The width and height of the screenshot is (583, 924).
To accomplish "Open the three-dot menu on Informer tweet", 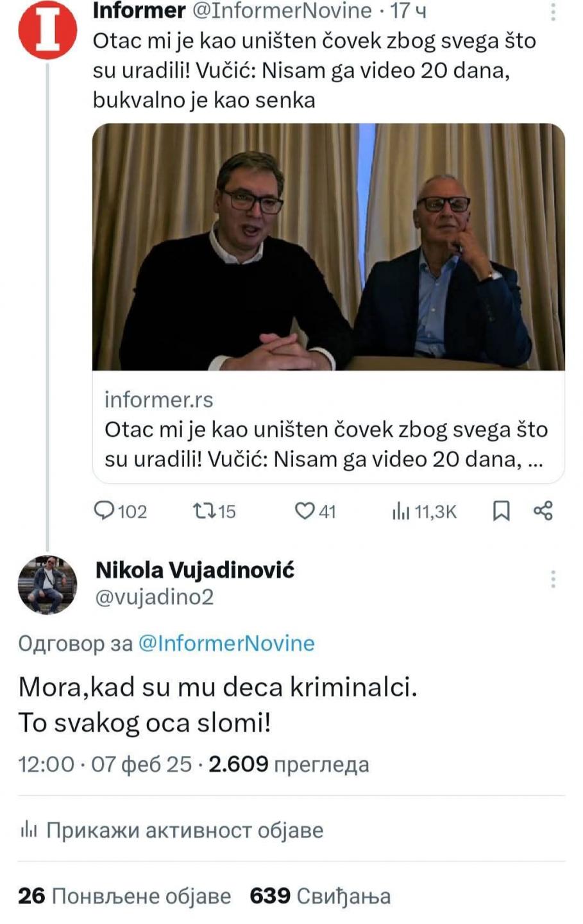I will (x=553, y=10).
